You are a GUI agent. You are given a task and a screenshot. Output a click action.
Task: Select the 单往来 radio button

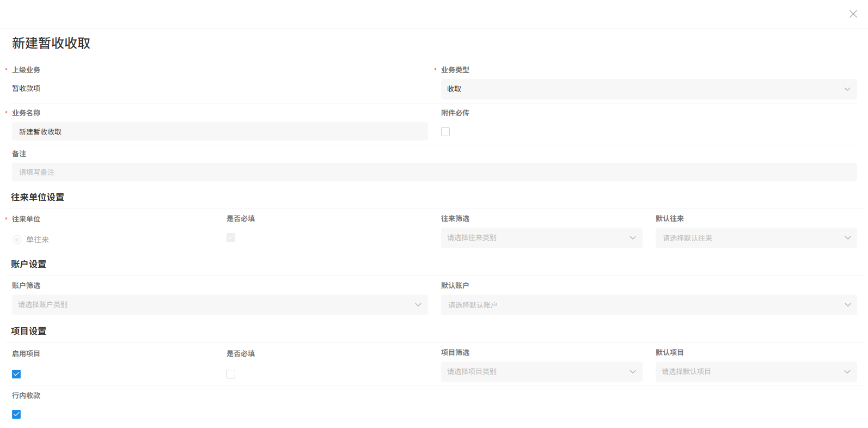[17, 240]
